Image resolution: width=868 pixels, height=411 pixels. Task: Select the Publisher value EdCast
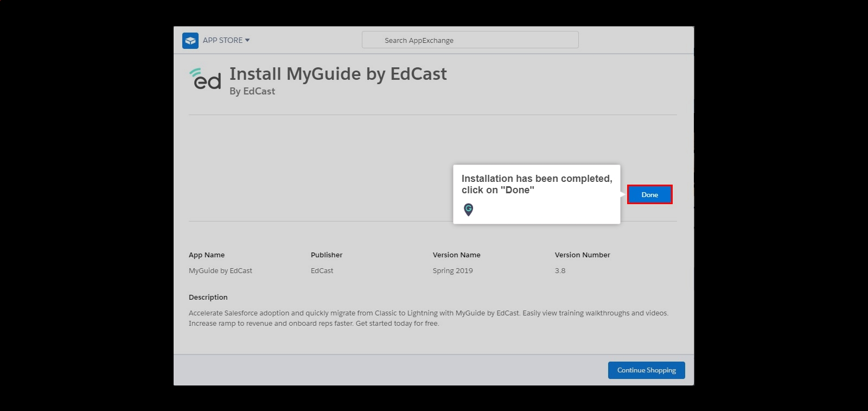point(322,270)
